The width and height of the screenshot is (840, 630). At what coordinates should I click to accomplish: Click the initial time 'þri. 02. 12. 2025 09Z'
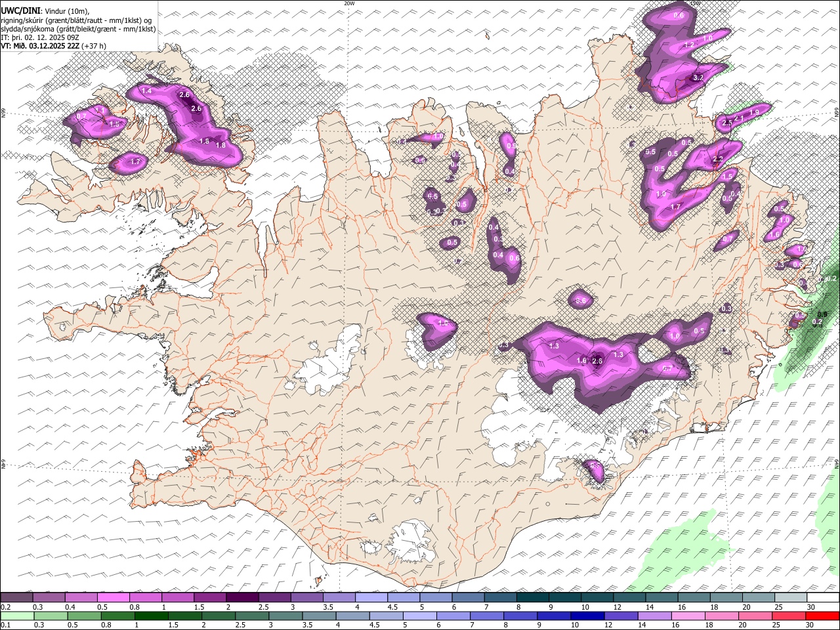[44, 37]
